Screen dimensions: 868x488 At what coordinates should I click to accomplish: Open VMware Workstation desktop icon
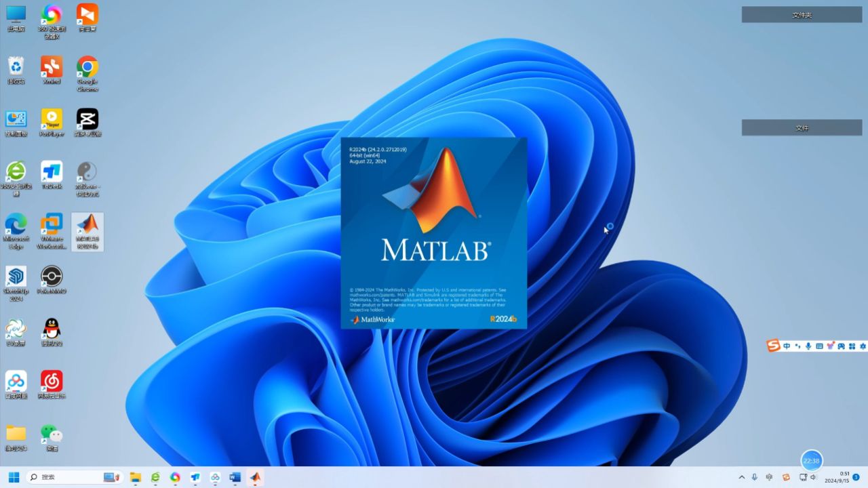pos(52,232)
